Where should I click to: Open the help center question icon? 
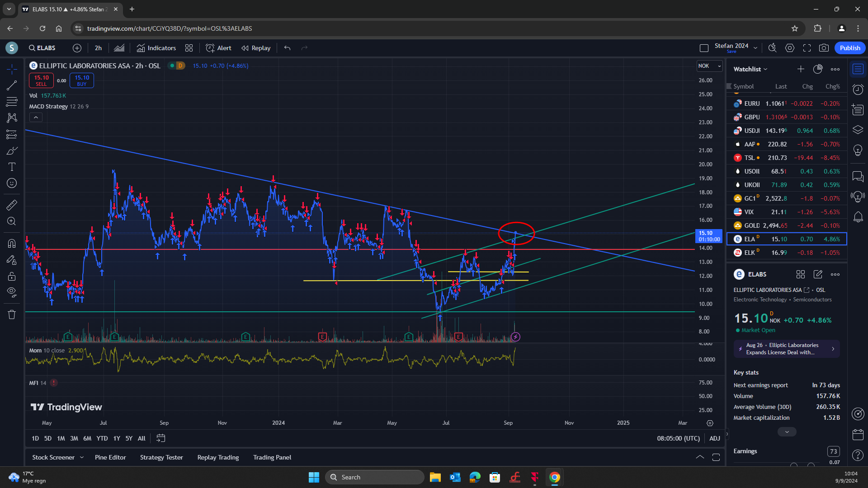click(858, 455)
